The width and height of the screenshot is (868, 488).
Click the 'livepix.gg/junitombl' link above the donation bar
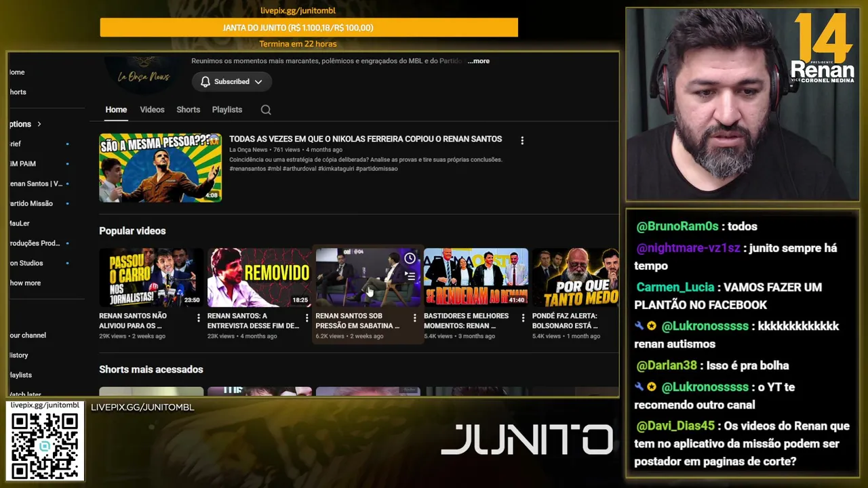[x=298, y=11]
